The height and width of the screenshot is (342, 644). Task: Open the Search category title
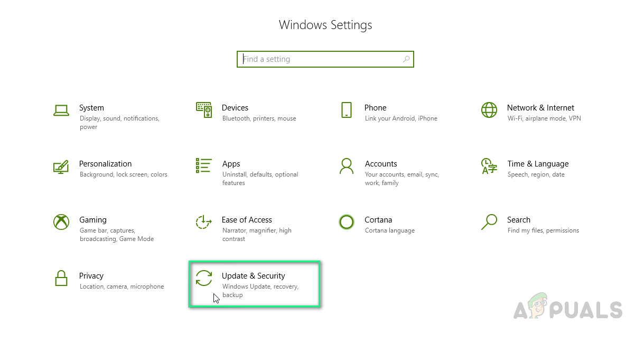pos(519,220)
